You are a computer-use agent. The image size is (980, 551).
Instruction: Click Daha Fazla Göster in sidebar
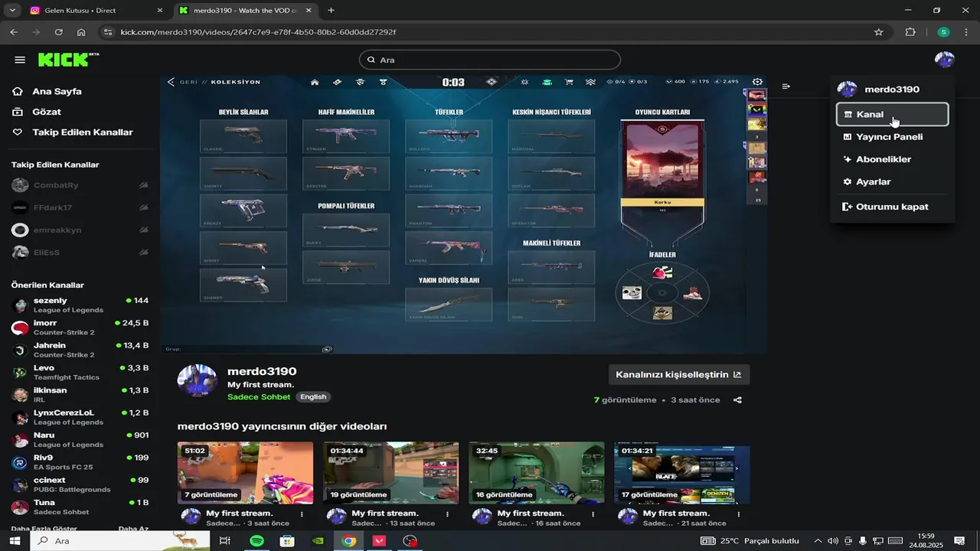coord(44,528)
